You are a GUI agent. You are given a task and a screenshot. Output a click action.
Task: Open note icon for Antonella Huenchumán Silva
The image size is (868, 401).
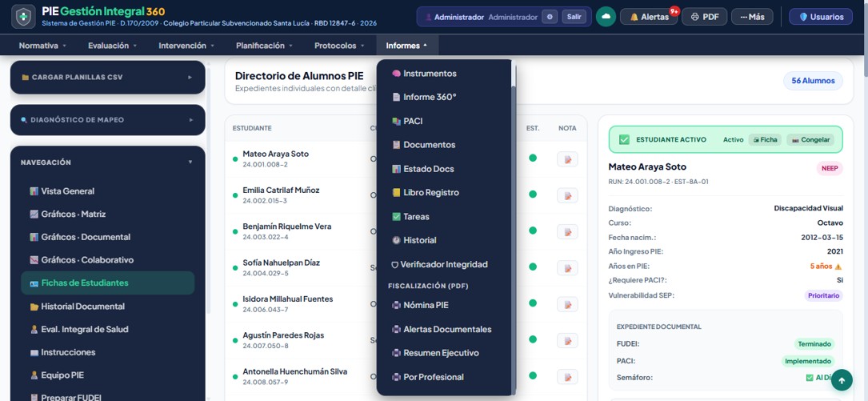567,377
